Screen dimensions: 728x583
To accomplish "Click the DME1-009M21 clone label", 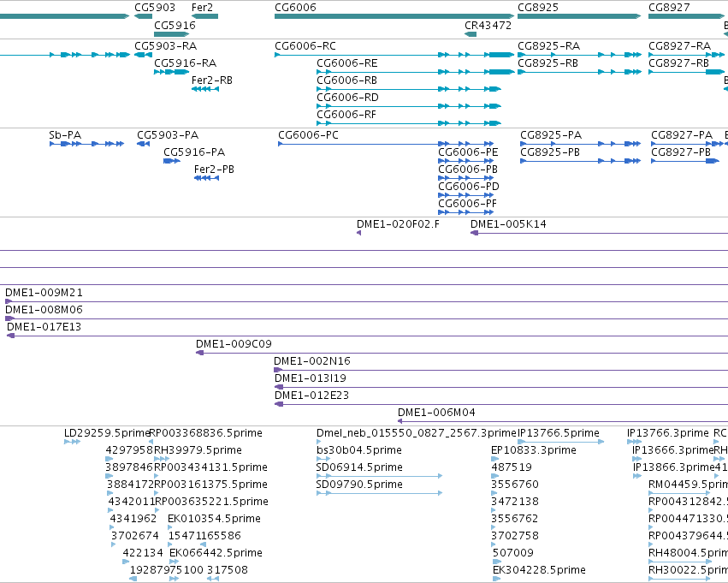I will (44, 293).
